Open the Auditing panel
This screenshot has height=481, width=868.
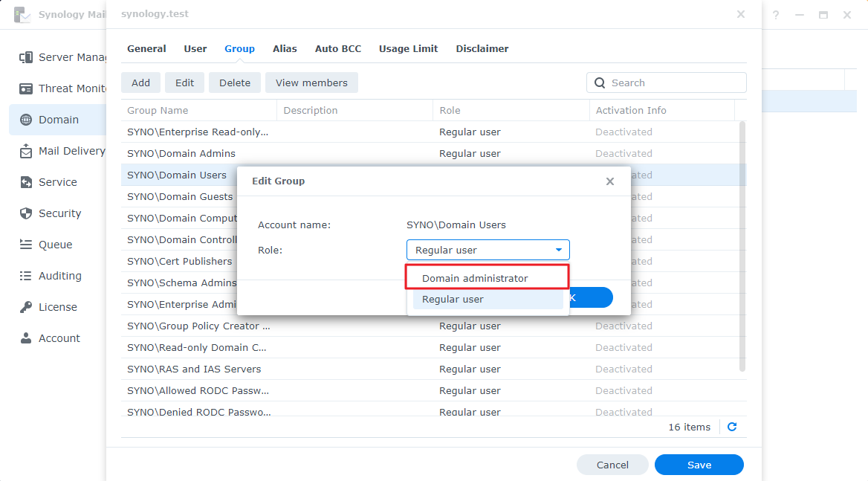(59, 275)
